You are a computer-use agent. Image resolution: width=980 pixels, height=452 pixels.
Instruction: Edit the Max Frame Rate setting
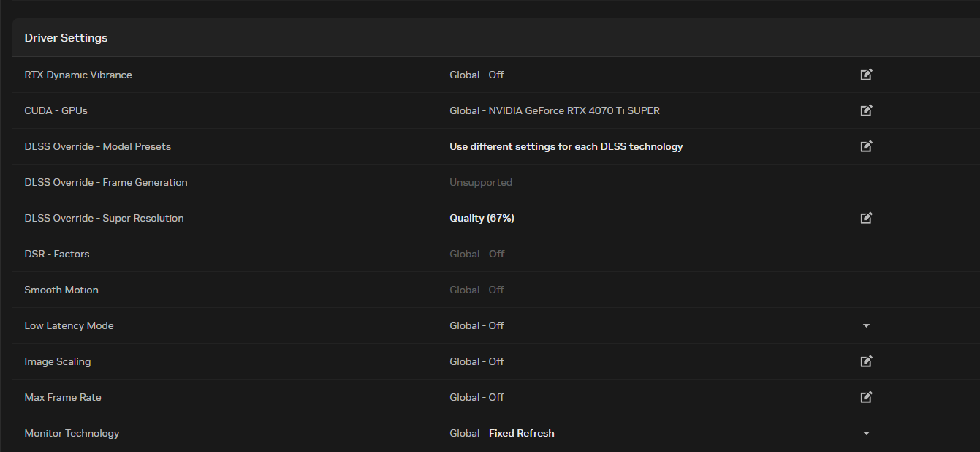[x=866, y=397]
